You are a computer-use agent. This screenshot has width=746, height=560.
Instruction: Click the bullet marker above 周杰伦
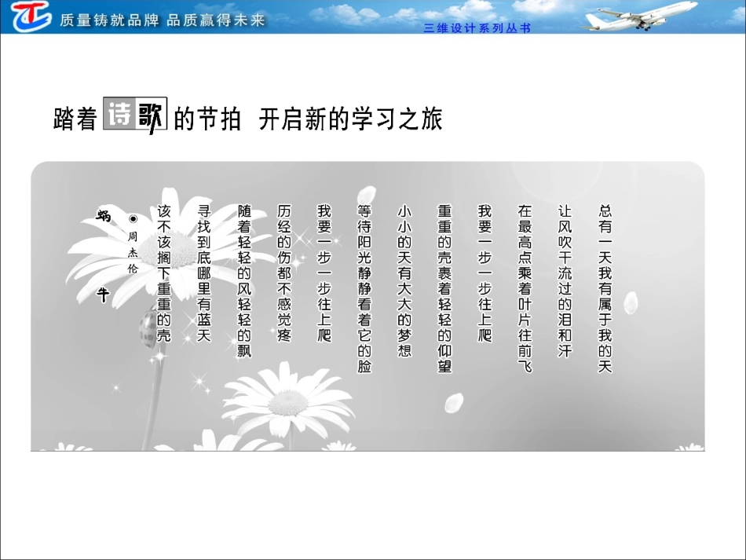[133, 219]
